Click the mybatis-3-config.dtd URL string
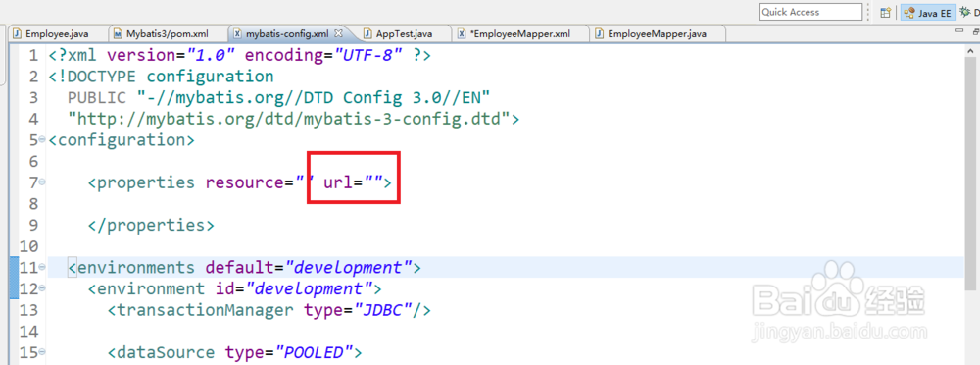Screen dimensions: 980x365 pos(289,119)
